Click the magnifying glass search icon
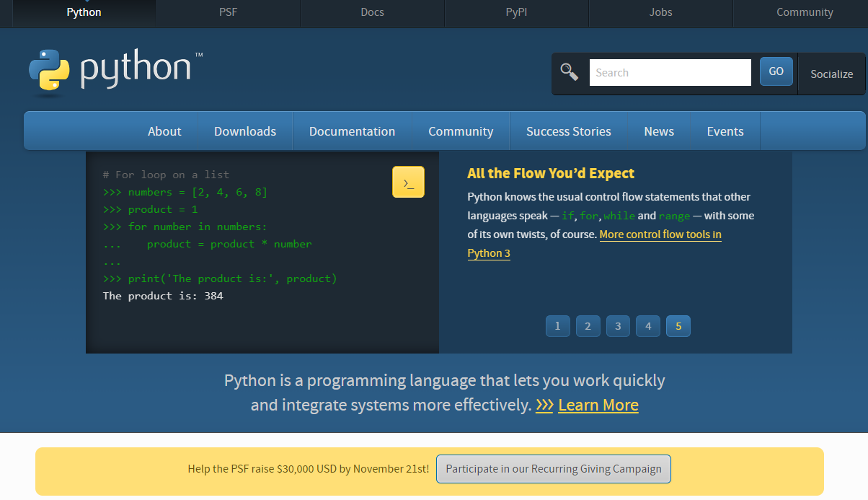Screen dimensions: 868x500 coord(570,72)
